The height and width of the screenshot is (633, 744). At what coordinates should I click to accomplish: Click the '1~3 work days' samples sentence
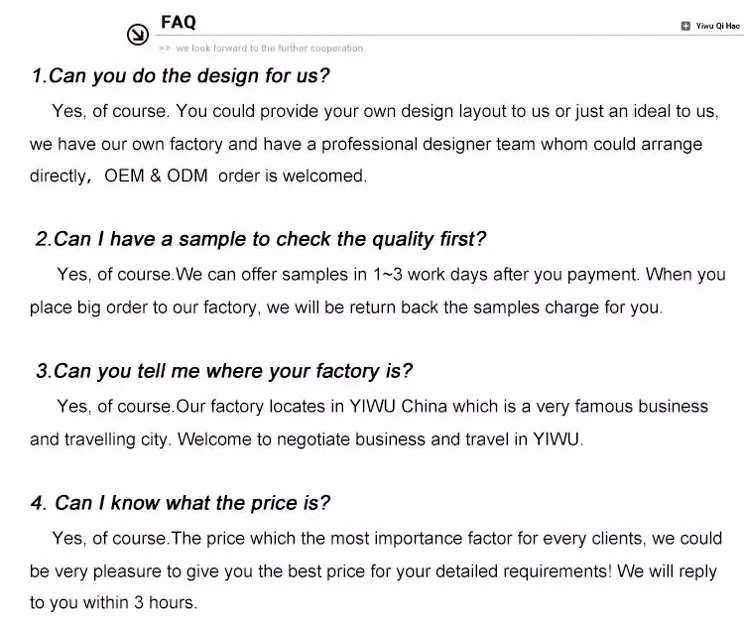[391, 274]
